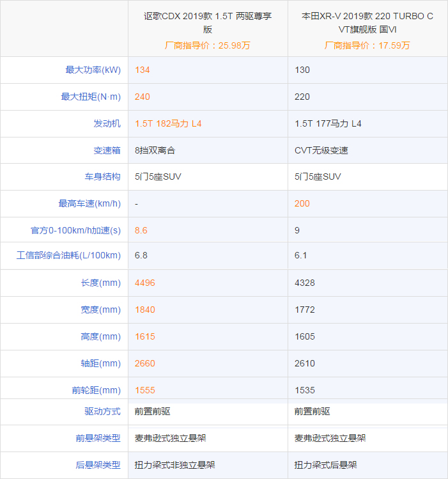
Task: Select the acceleration value 9
Action: [297, 230]
